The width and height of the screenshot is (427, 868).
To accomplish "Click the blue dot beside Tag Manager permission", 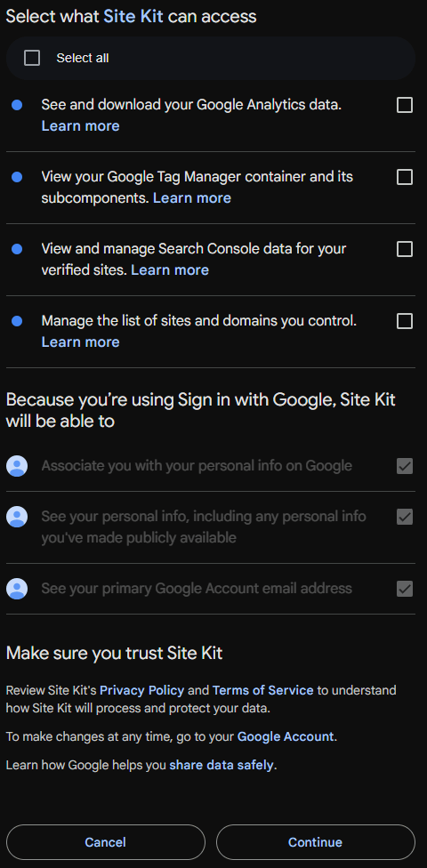I will [x=17, y=177].
